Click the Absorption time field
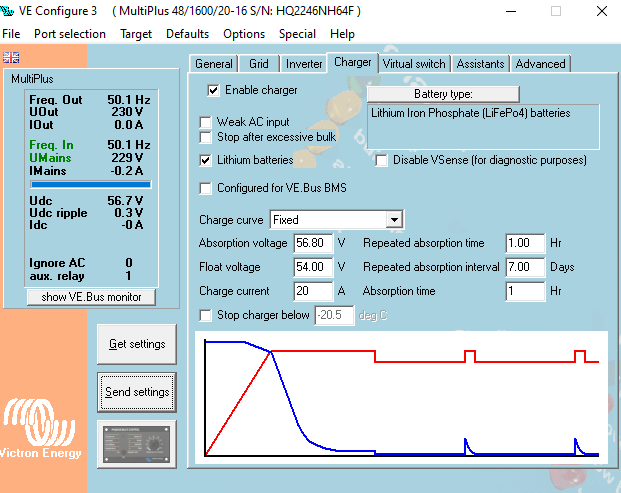The width and height of the screenshot is (621, 493). click(x=525, y=291)
